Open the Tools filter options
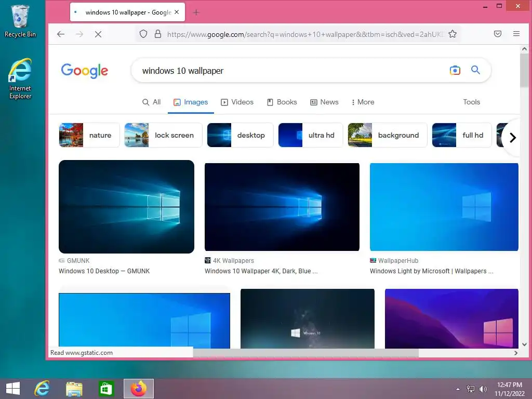Image resolution: width=532 pixels, height=399 pixels. [472, 102]
